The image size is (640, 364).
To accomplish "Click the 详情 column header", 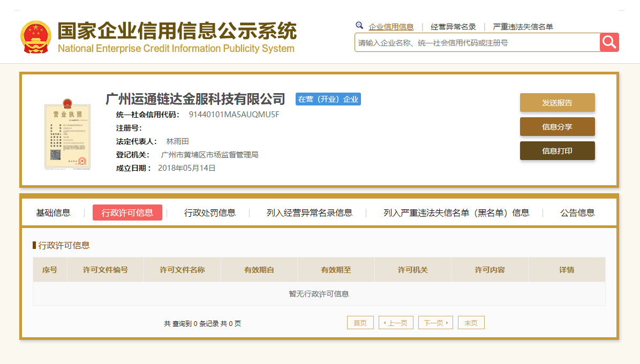I will [567, 270].
